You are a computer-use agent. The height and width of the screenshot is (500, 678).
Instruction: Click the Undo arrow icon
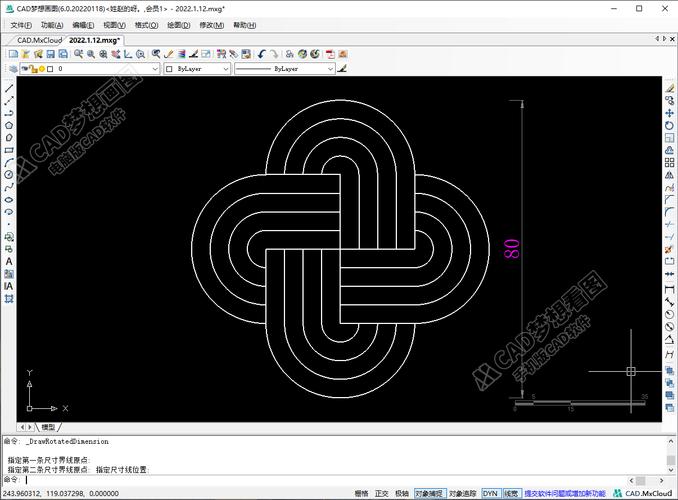(x=261, y=54)
